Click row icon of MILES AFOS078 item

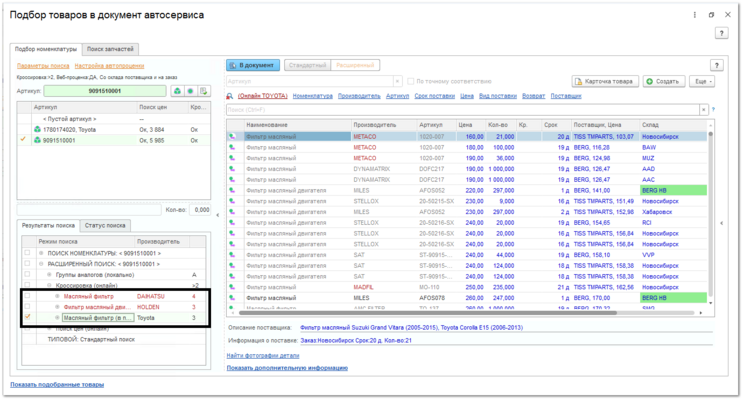coord(232,298)
